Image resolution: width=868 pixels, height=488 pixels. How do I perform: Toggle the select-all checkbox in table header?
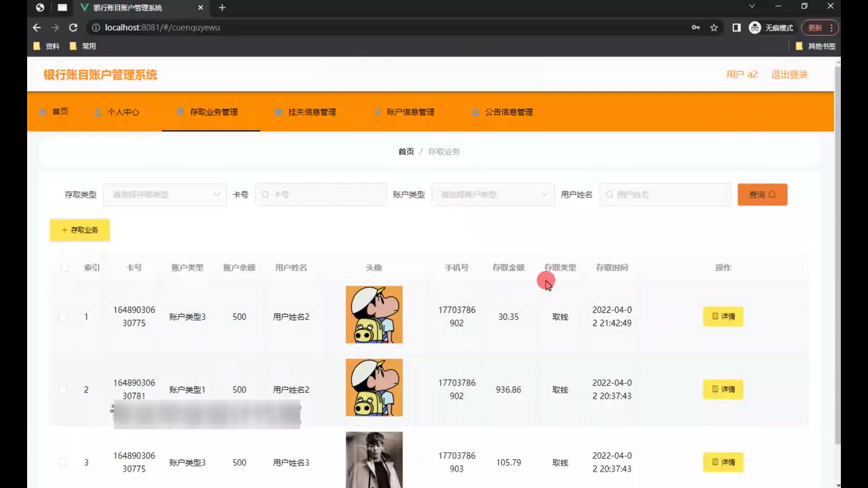[x=64, y=267]
